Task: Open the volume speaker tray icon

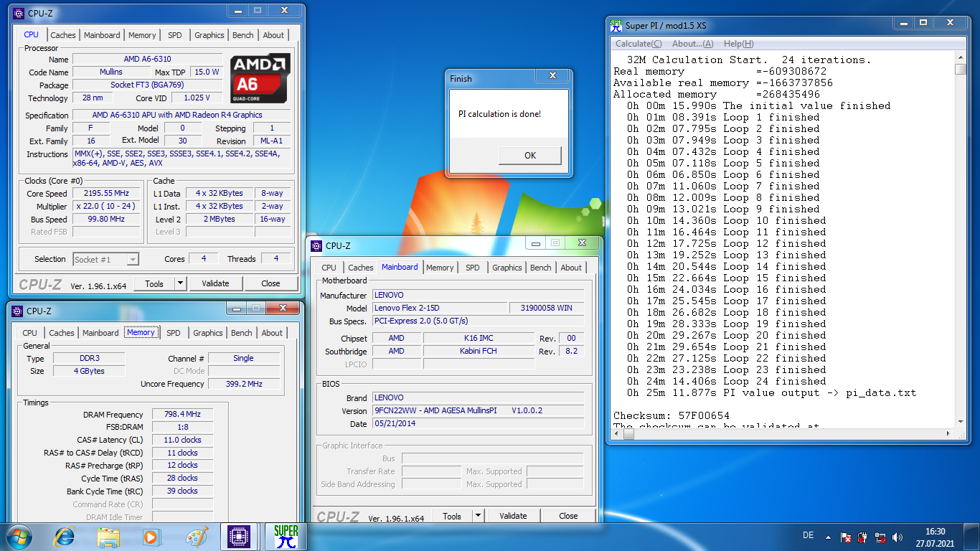Action: click(x=897, y=537)
